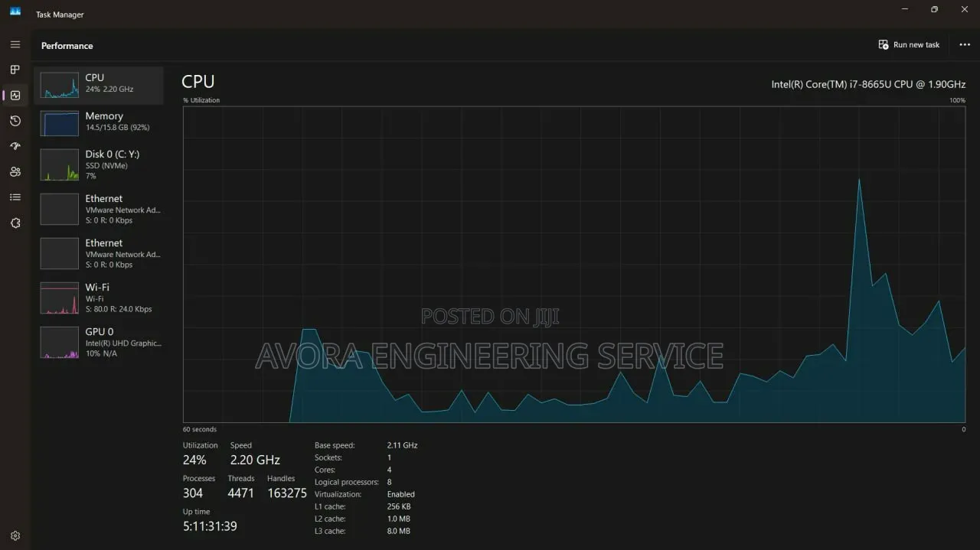Click the Logical processors value 8
This screenshot has width=980, height=550.
(389, 482)
